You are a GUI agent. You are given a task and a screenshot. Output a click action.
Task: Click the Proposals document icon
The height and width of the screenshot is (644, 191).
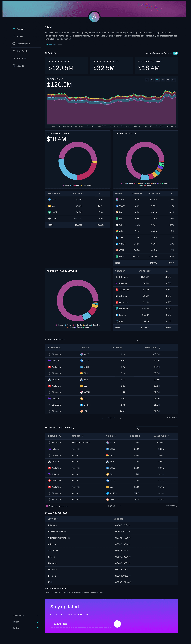[x=14, y=58]
